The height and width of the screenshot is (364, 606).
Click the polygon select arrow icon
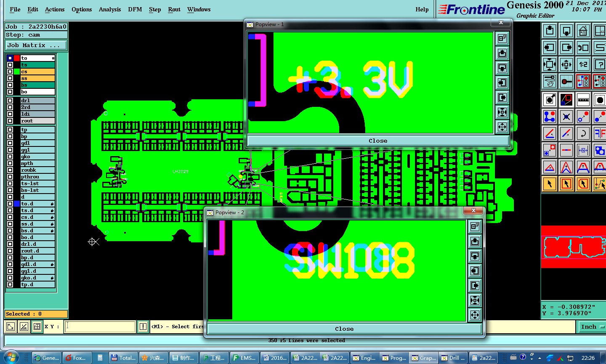[583, 184]
